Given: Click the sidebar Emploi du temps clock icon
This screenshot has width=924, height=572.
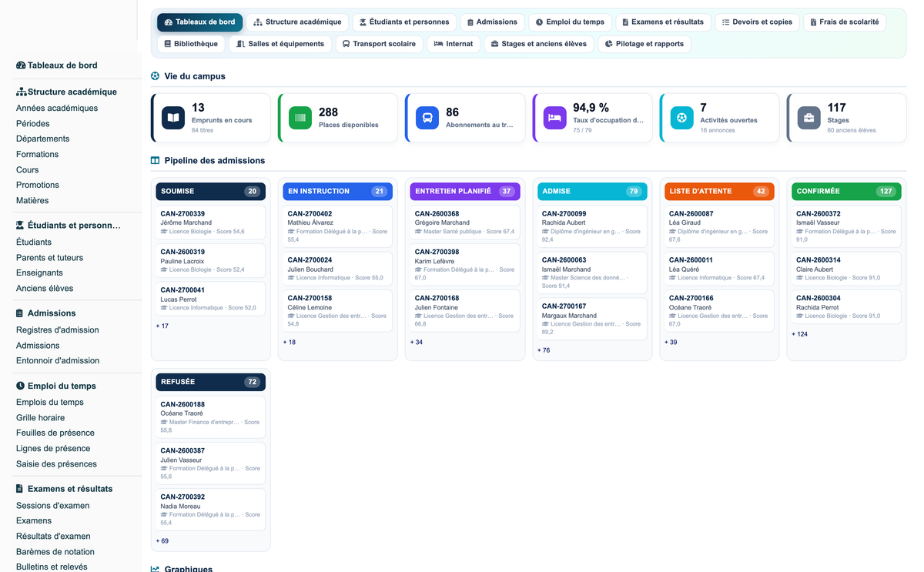Looking at the screenshot, I should pyautogui.click(x=21, y=386).
